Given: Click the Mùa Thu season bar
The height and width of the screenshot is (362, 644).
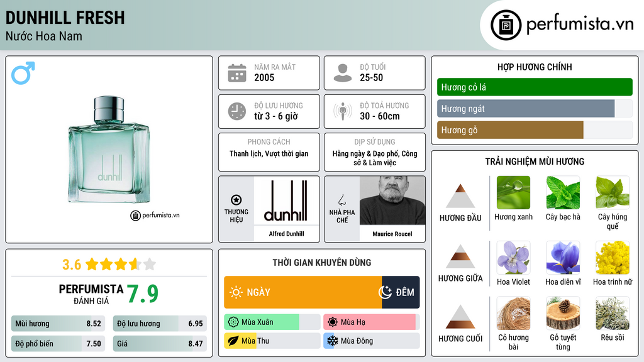Looking at the screenshot, I should coord(272,341).
